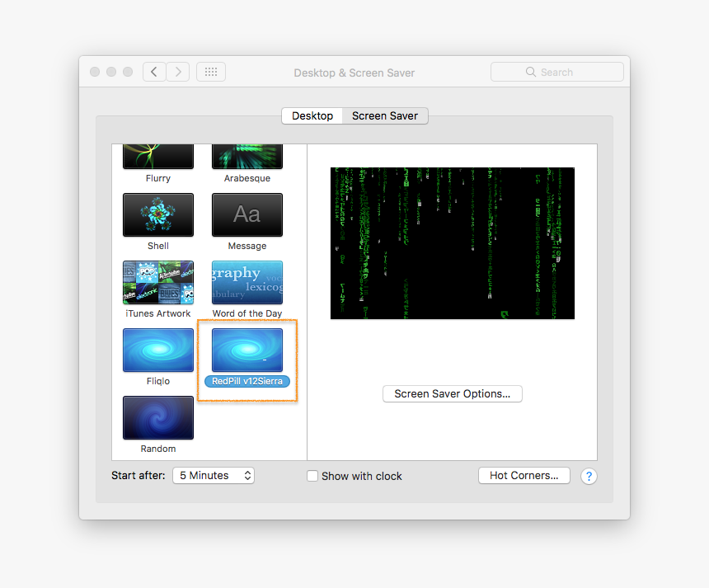Open the Hot Corners dialog
The height and width of the screenshot is (588, 709).
[524, 475]
